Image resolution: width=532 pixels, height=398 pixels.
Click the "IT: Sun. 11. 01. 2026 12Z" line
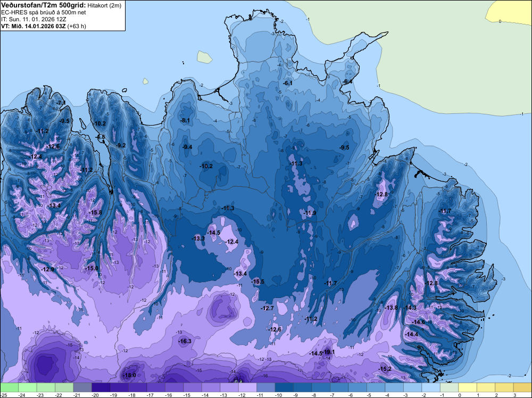click(34, 19)
